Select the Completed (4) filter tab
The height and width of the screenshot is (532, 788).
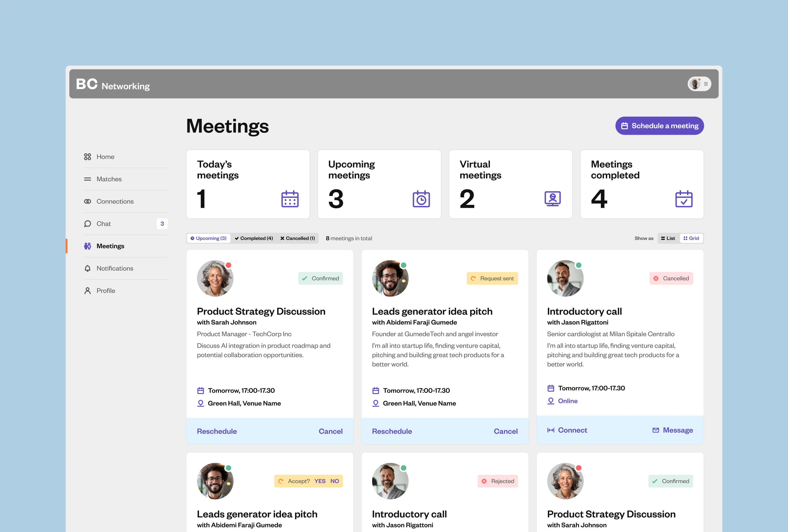(x=254, y=238)
